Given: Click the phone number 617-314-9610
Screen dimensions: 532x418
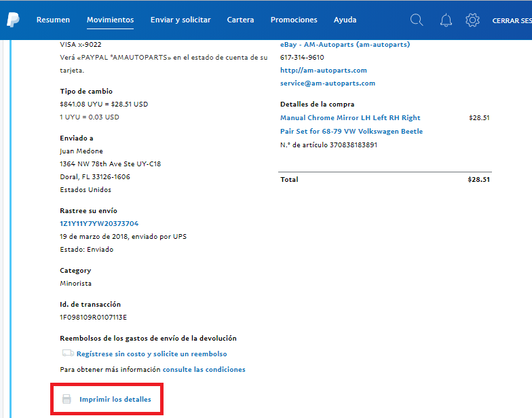Looking at the screenshot, I should click(302, 57).
